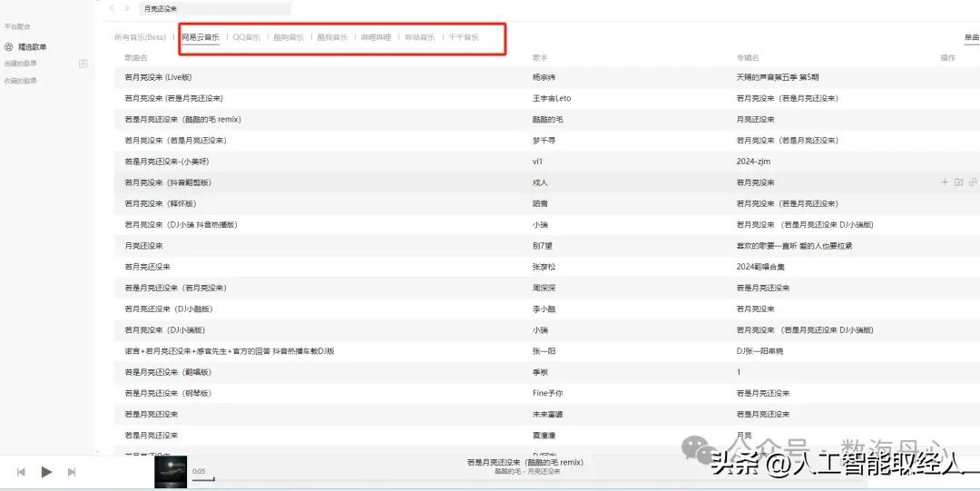Switch to 千千音乐 tab
The width and height of the screenshot is (980, 491).
[x=464, y=37]
